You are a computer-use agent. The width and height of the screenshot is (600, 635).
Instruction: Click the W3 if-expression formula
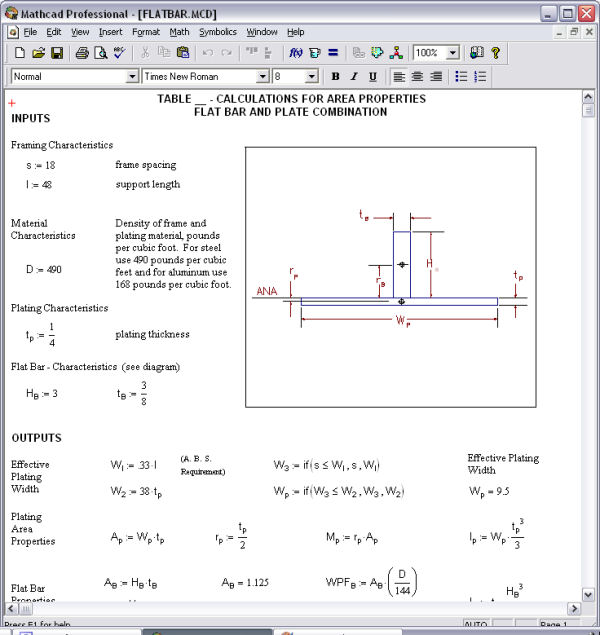click(327, 465)
